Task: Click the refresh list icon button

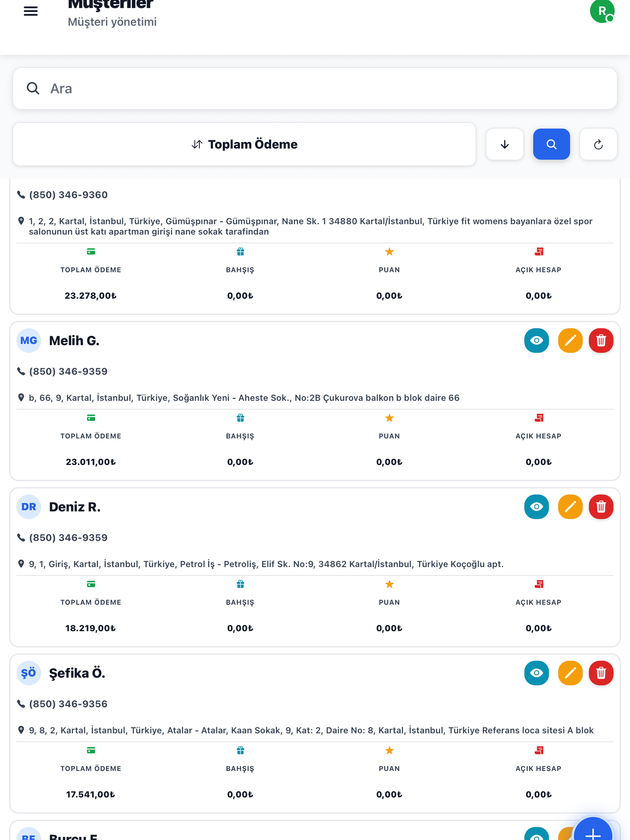Action: click(598, 144)
